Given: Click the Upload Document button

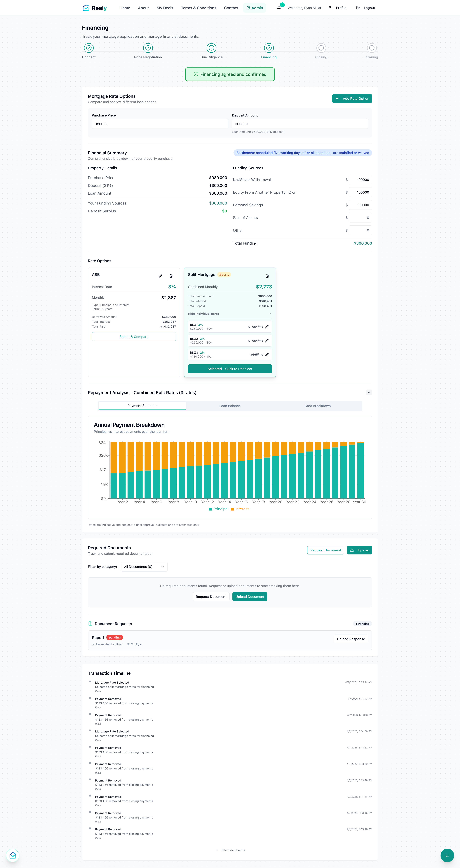Looking at the screenshot, I should [250, 597].
